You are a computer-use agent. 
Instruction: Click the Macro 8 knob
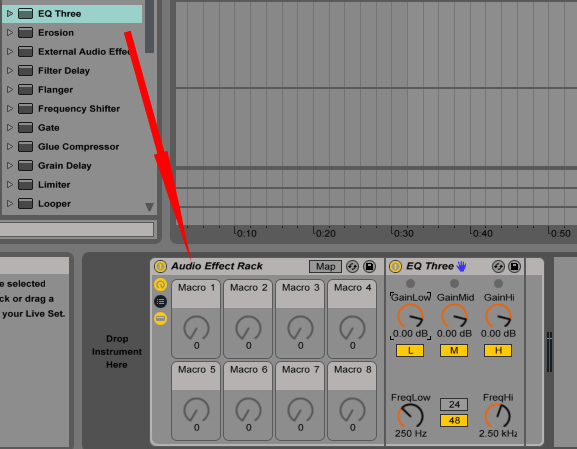coord(353,410)
